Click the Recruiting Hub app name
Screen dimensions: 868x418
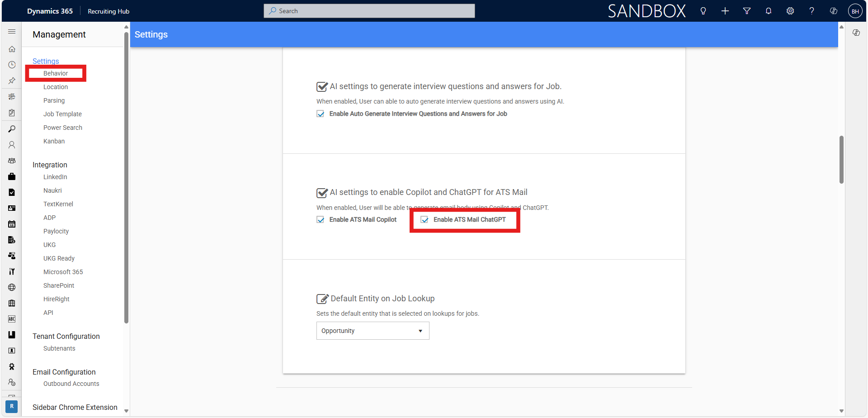[x=108, y=11]
